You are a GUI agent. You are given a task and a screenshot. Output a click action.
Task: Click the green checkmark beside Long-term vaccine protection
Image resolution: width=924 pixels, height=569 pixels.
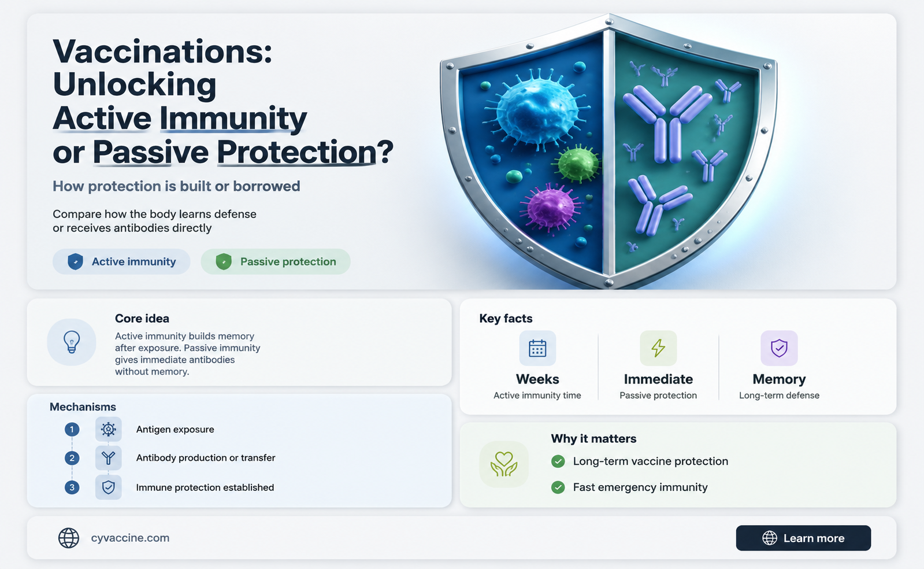(x=558, y=461)
